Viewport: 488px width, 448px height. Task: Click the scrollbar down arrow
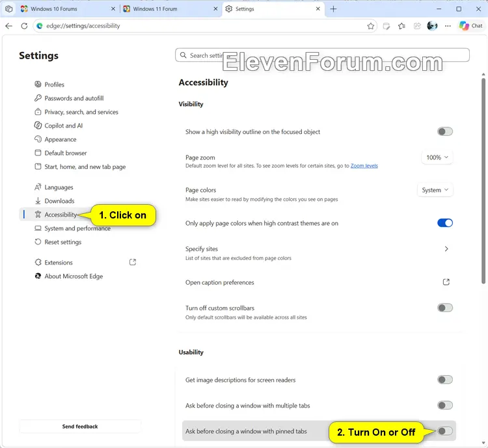[483, 443]
